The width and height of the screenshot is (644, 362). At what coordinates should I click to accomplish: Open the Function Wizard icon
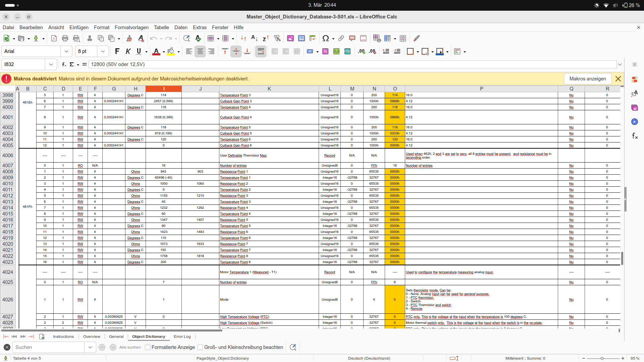(x=64, y=64)
